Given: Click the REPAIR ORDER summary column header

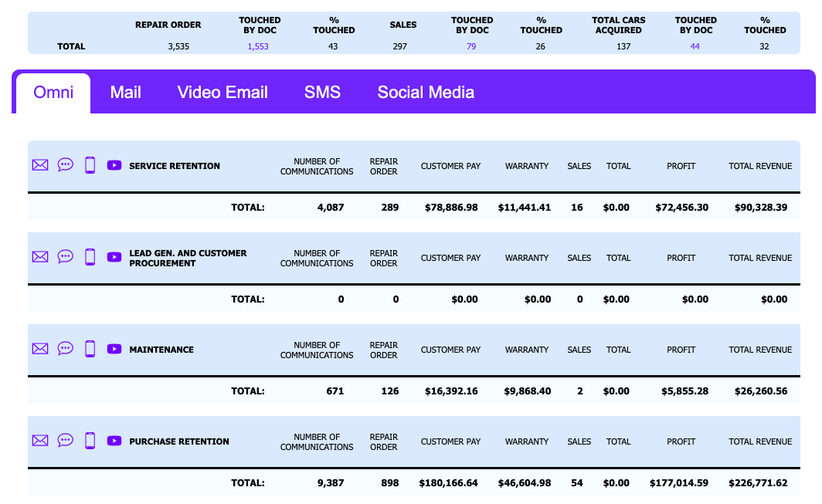Looking at the screenshot, I should coord(168,25).
